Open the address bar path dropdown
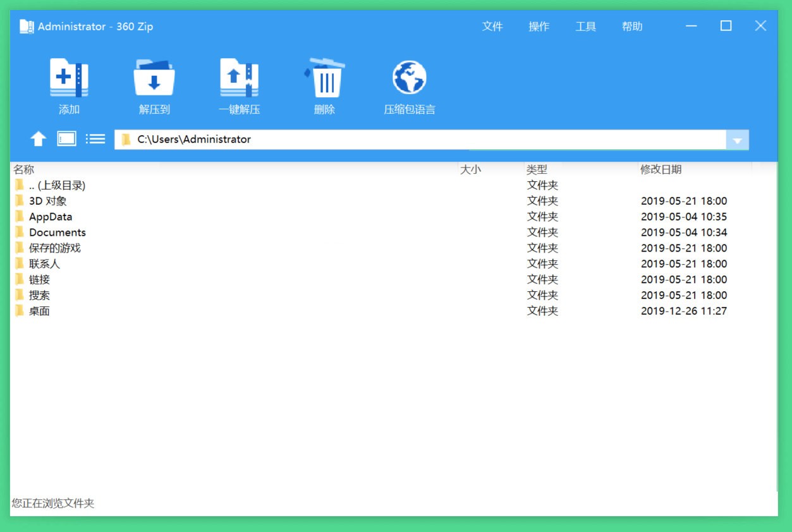Image resolution: width=792 pixels, height=532 pixels. [x=737, y=140]
